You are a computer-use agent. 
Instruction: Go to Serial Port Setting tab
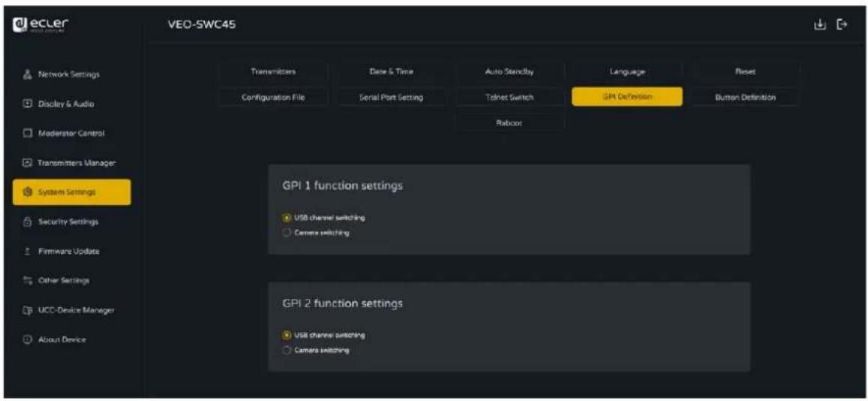pyautogui.click(x=391, y=97)
